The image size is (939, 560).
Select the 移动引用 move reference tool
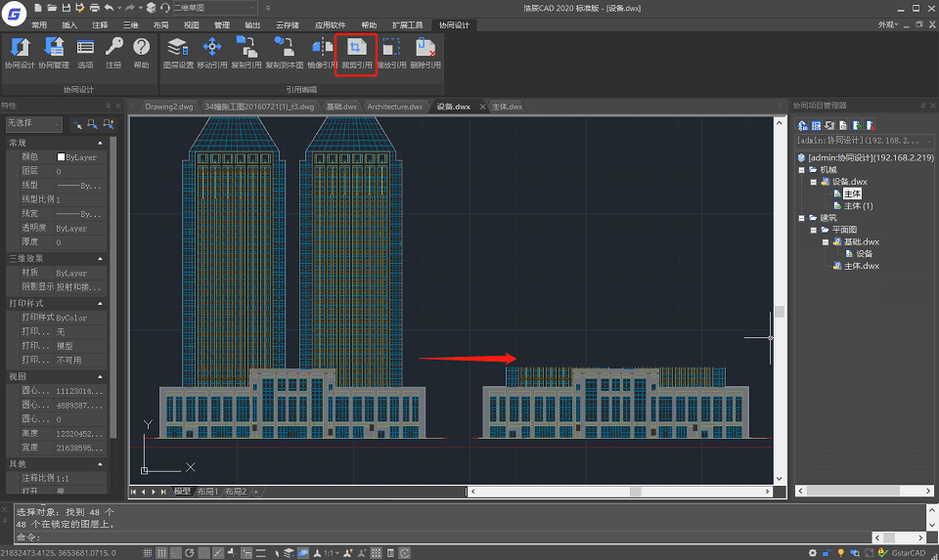(212, 53)
